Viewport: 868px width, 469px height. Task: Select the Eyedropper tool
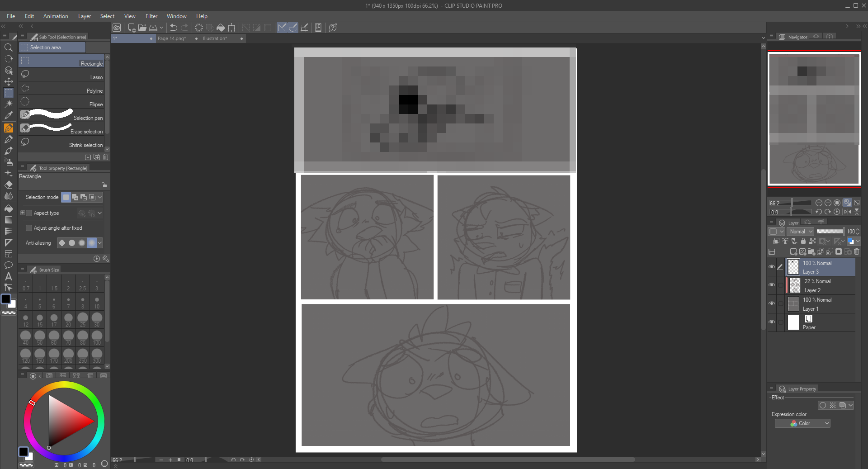[8, 115]
